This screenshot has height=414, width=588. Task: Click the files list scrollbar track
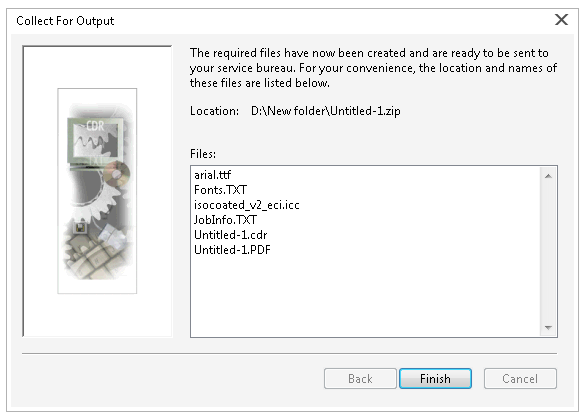click(x=548, y=251)
